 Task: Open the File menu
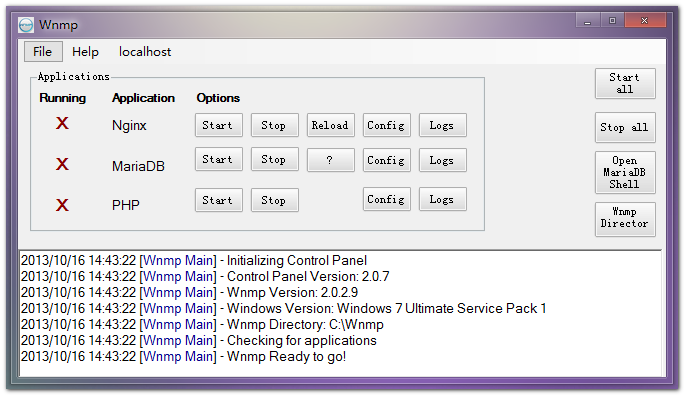43,52
